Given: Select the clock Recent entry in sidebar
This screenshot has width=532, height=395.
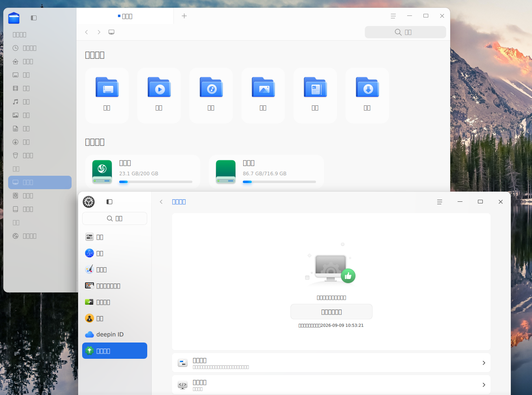Looking at the screenshot, I should point(40,48).
